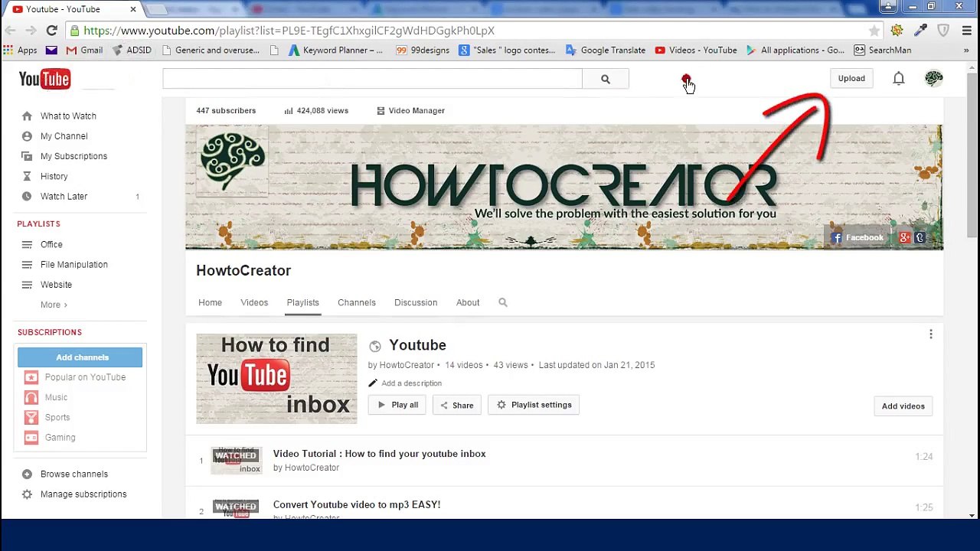Click the HowtoCreator channel title
The width and height of the screenshot is (980, 551).
coord(243,270)
